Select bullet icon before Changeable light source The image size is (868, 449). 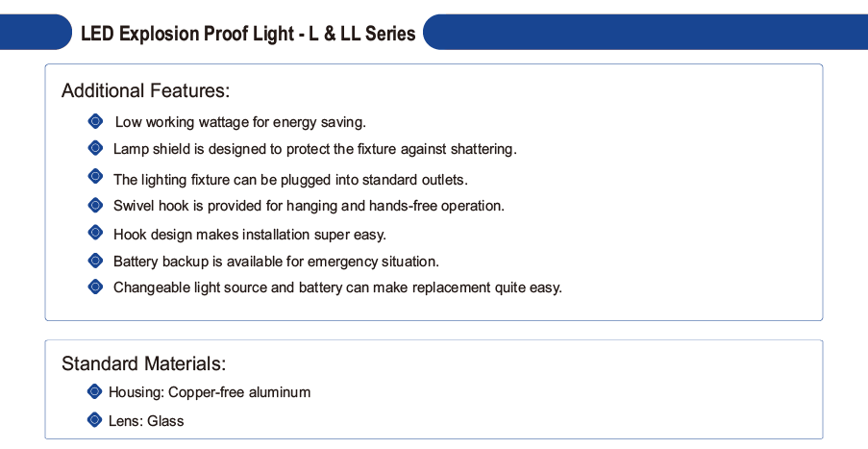pos(95,287)
